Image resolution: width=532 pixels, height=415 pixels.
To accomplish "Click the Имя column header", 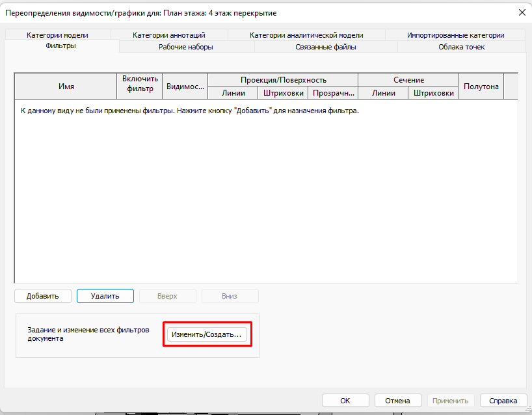I will 65,87.
